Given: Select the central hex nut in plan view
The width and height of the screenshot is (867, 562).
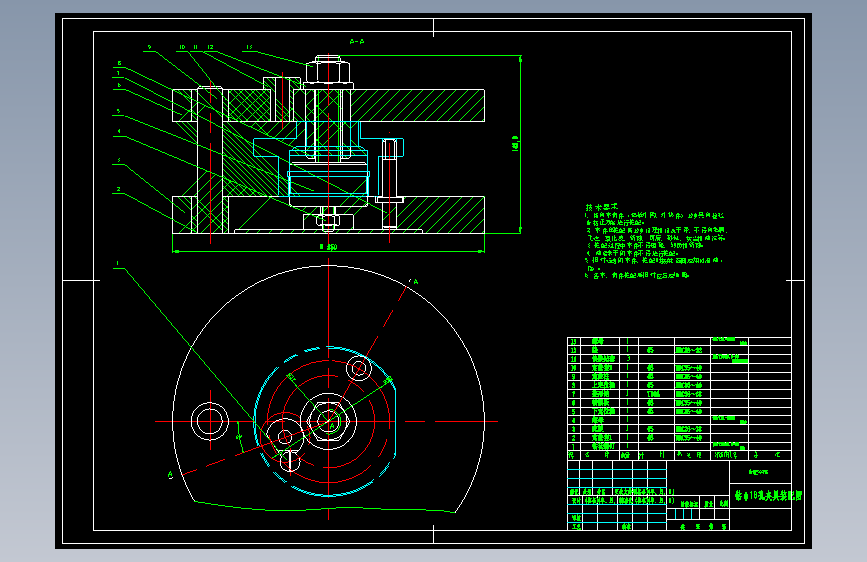Looking at the screenshot, I should (x=329, y=422).
